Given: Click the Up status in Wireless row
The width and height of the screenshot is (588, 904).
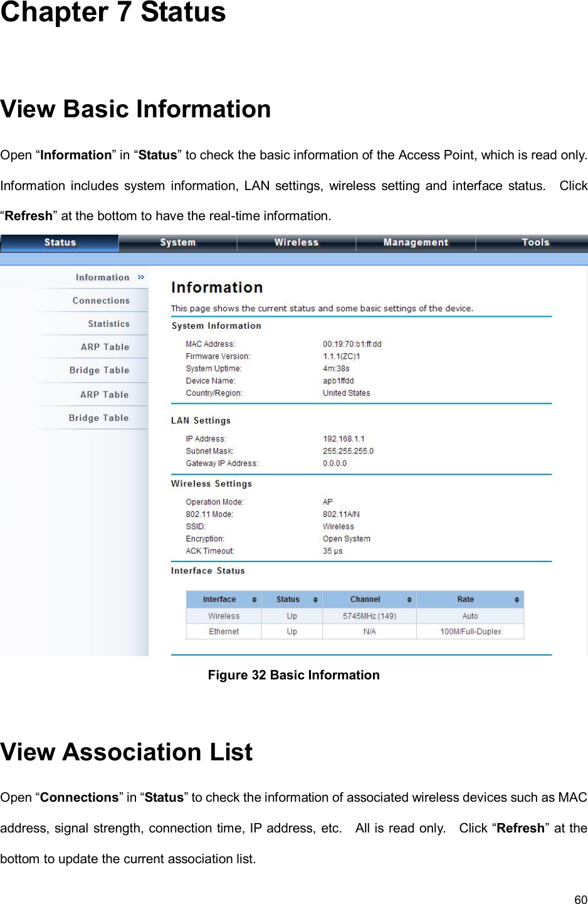Looking at the screenshot, I should pyautogui.click(x=292, y=616).
